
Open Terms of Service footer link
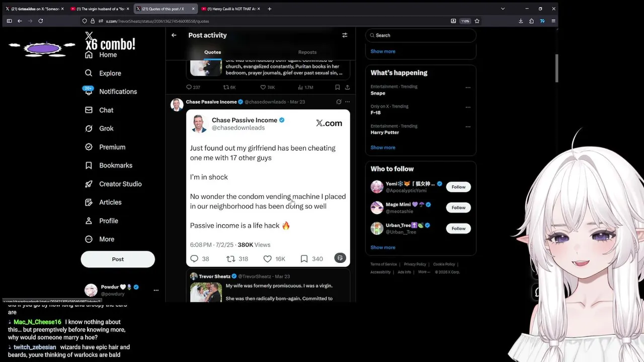(x=383, y=264)
